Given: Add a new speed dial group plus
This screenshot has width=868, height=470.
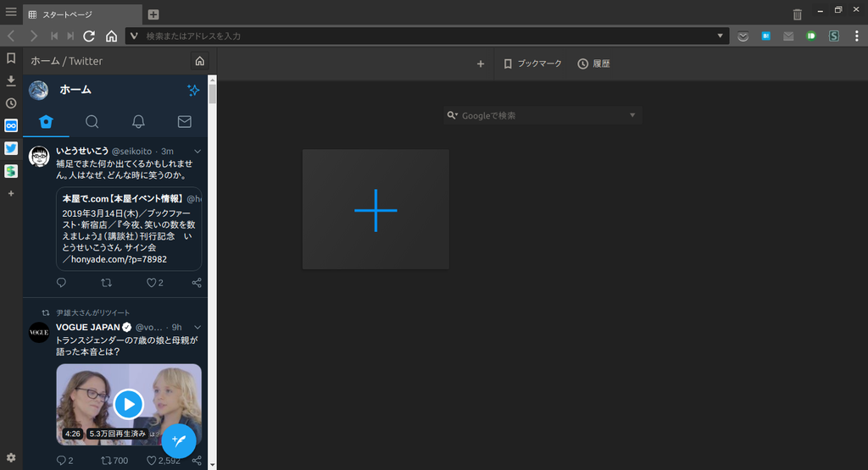Looking at the screenshot, I should [481, 64].
